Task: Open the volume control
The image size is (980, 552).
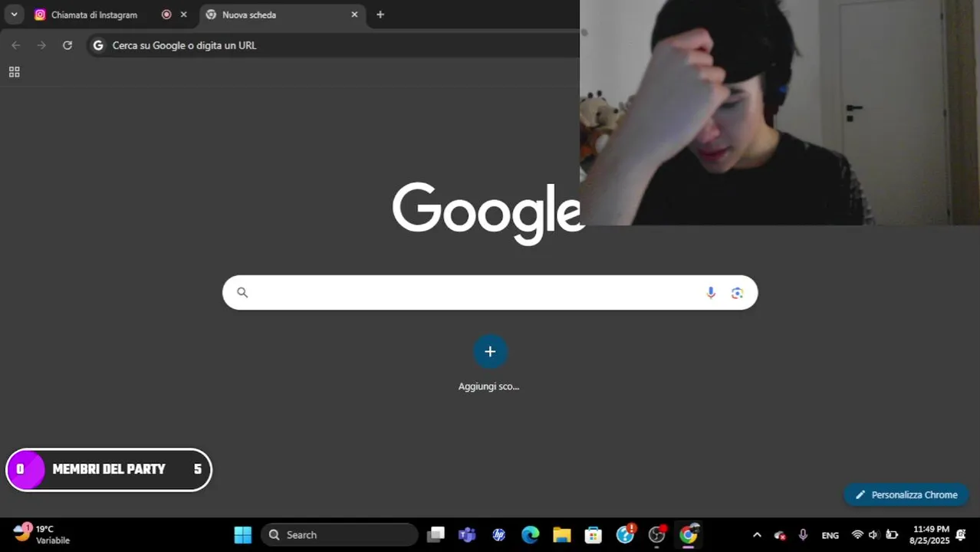Action: coord(873,534)
